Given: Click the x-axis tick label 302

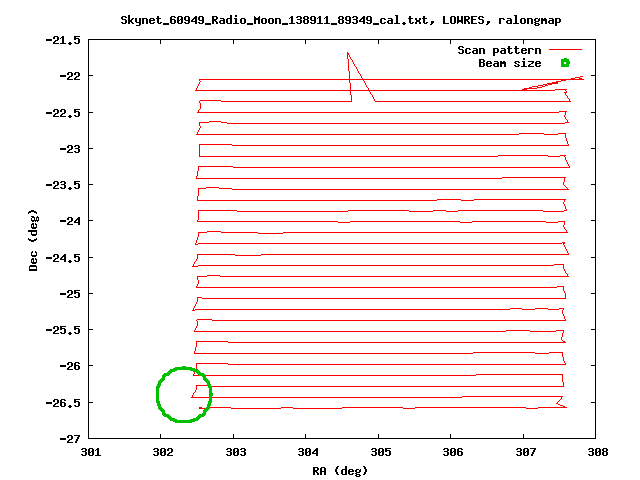Looking at the screenshot, I should [161, 452].
